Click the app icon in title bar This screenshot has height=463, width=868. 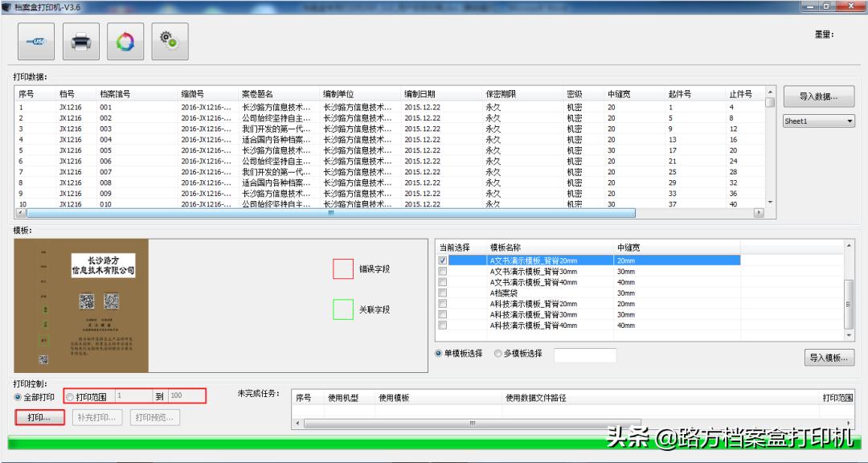click(x=6, y=7)
